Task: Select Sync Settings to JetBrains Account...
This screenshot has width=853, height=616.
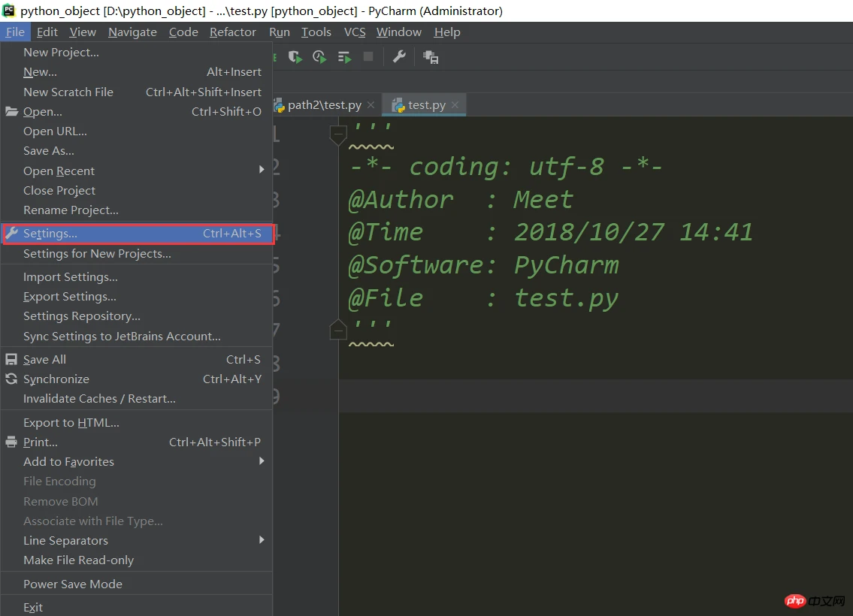Action: pos(136,336)
